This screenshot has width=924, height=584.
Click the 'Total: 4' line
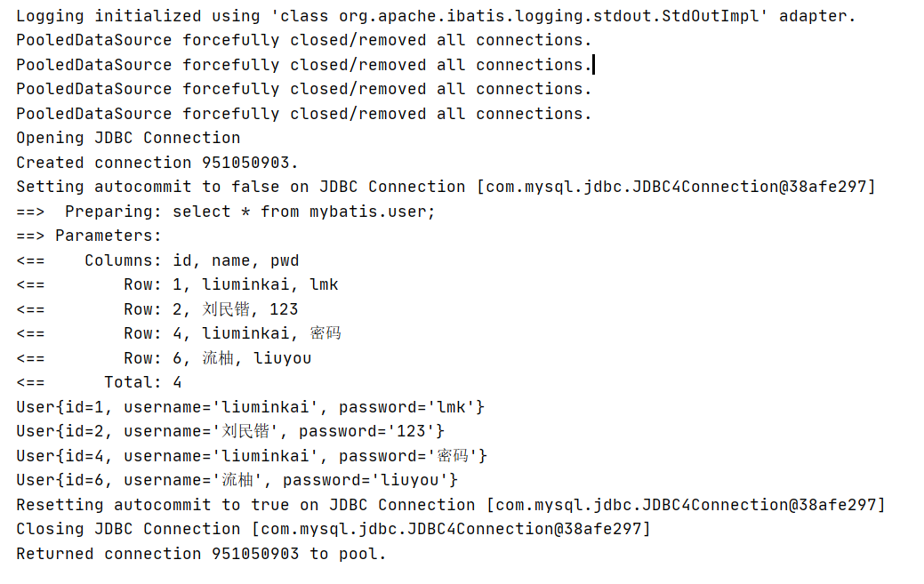[x=99, y=382]
